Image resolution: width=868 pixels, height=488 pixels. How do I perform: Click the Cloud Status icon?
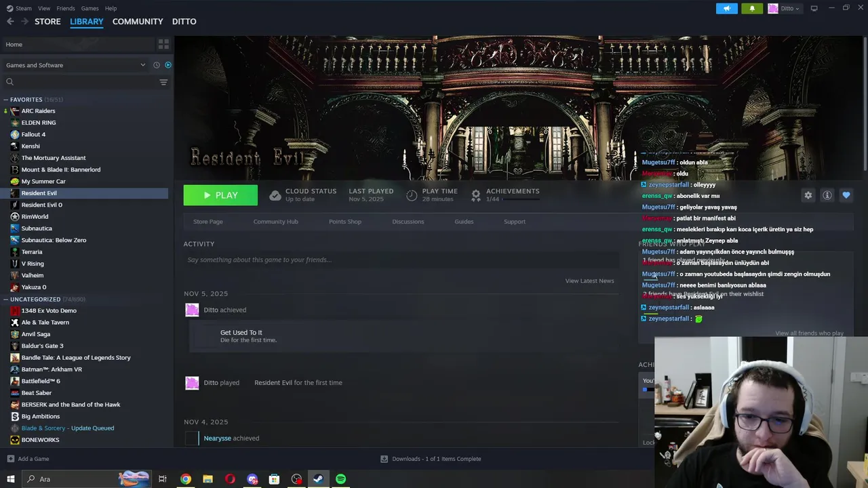point(275,195)
